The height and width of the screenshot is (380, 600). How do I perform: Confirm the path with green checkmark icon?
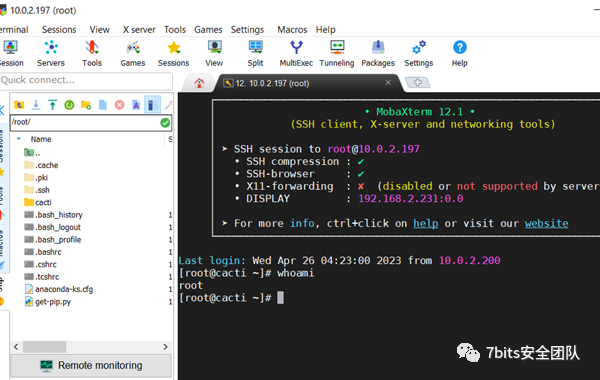165,123
